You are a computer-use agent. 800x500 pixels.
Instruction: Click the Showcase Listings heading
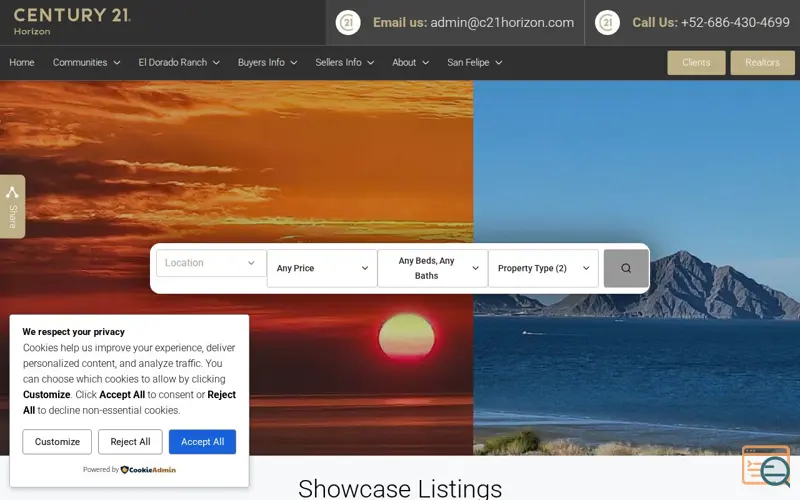(x=400, y=488)
